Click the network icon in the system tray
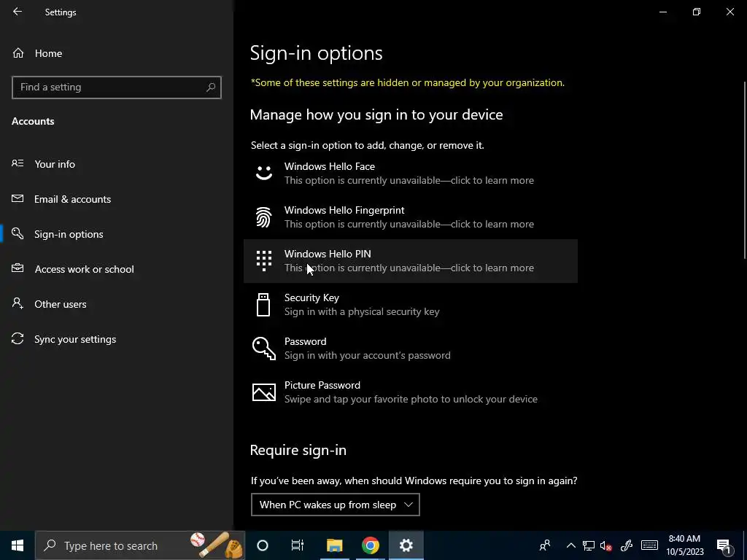Screen dimensions: 747x560 589,545
